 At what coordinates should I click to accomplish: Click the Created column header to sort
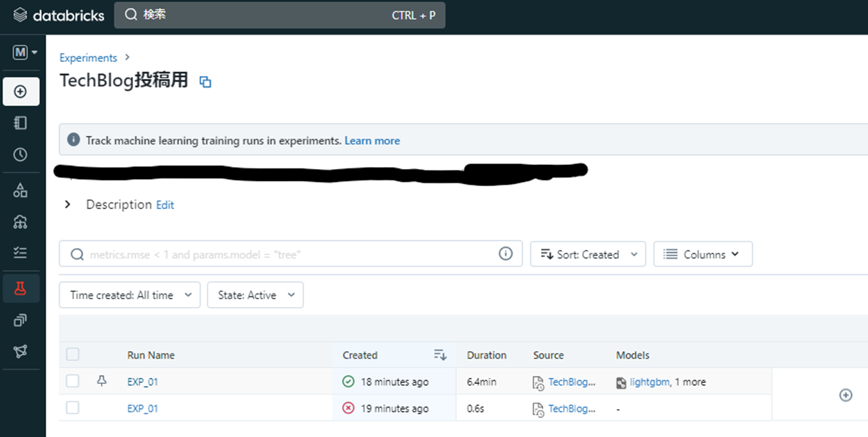point(360,355)
